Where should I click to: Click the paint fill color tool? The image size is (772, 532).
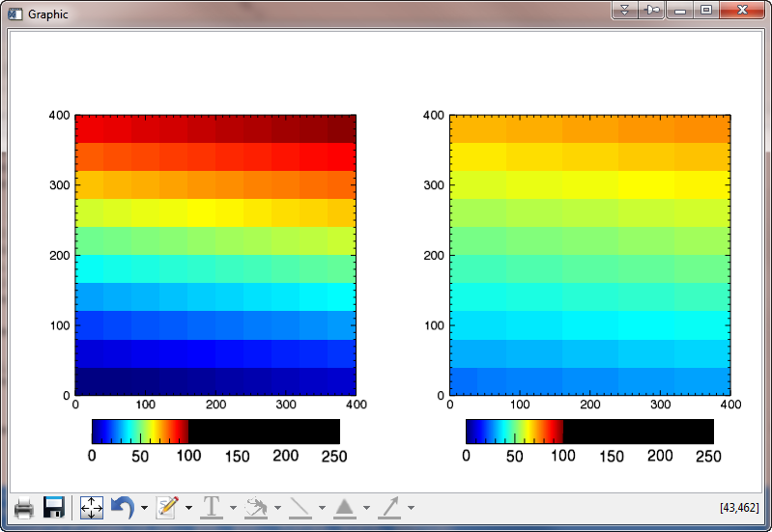255,507
